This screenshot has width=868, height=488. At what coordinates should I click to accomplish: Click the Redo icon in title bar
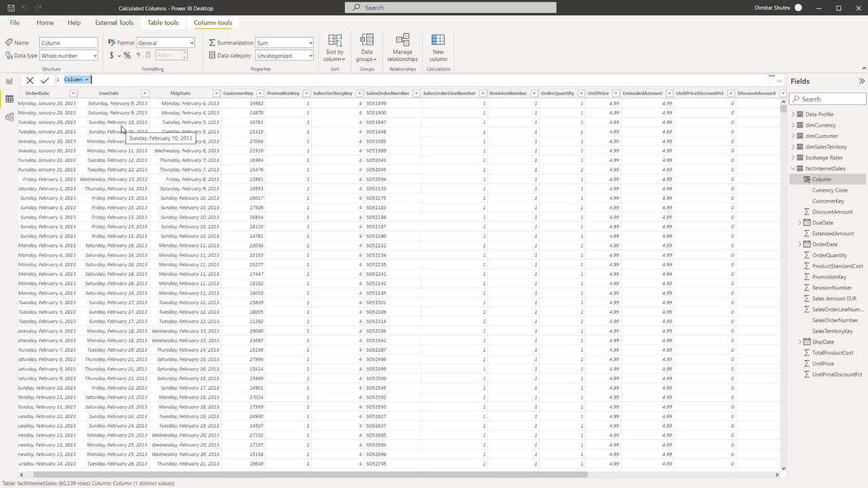click(39, 7)
